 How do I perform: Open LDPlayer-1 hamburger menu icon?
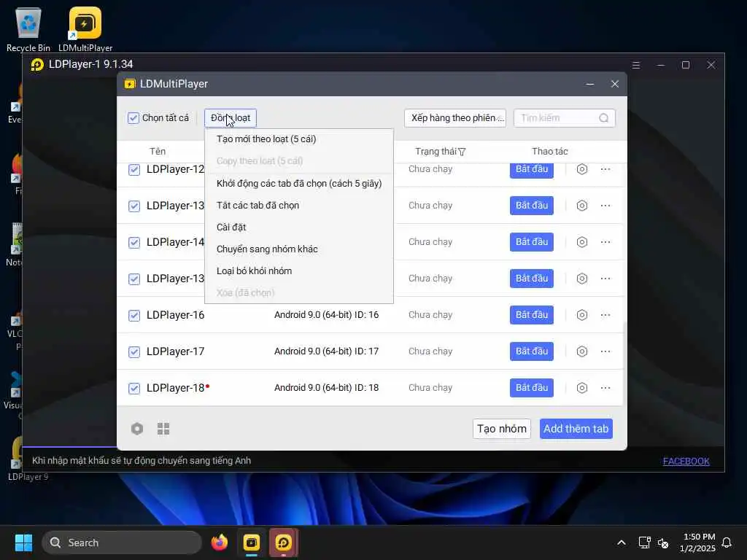636,65
